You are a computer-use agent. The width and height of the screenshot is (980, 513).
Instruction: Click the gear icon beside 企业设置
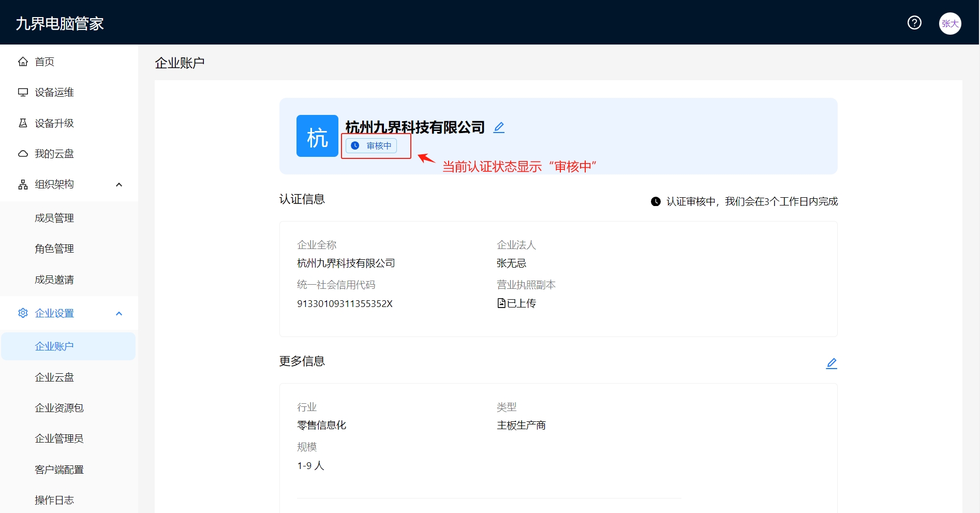(x=23, y=313)
